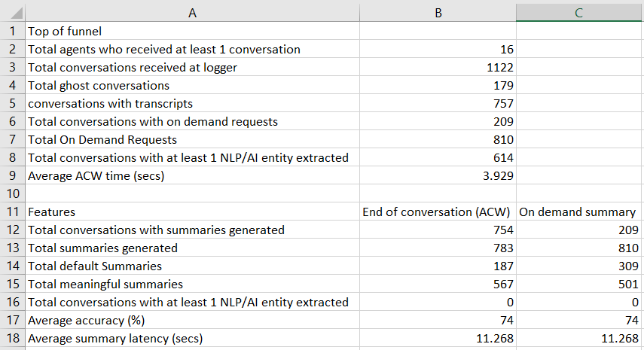Click value 0 in row 16 column C
The image size is (644, 350).
coord(578,302)
